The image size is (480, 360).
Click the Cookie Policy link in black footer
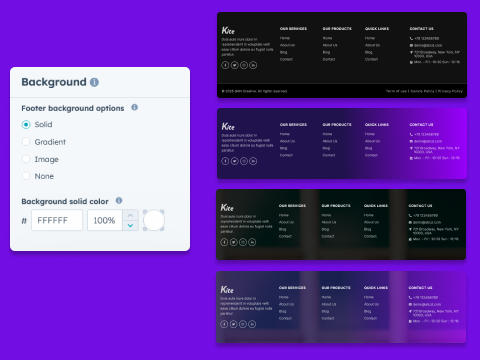click(x=422, y=91)
